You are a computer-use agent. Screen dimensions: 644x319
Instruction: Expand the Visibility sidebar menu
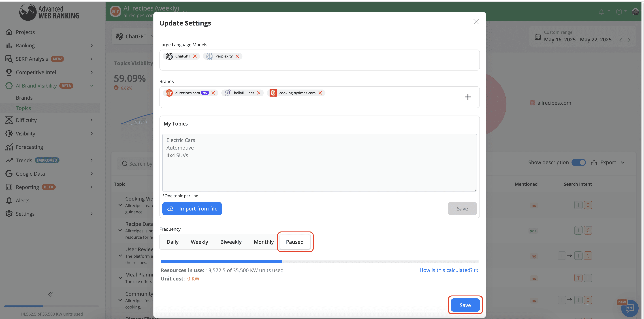click(91, 133)
